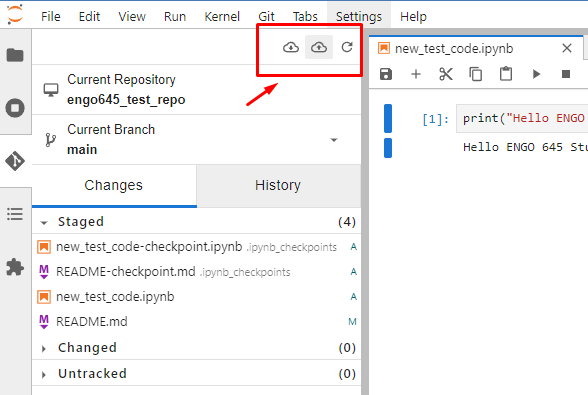Viewport: 588px width, 395px height.
Task: Collapse the Staged section
Action: pyautogui.click(x=44, y=222)
